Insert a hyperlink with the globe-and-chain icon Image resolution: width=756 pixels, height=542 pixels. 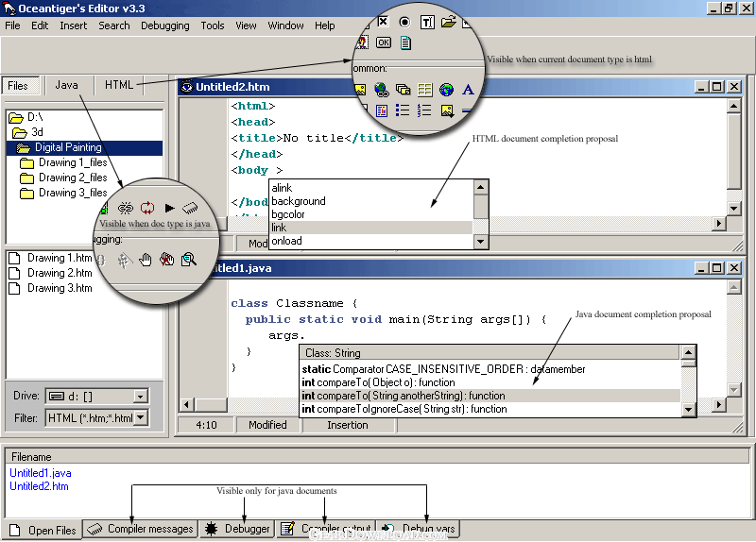click(381, 90)
